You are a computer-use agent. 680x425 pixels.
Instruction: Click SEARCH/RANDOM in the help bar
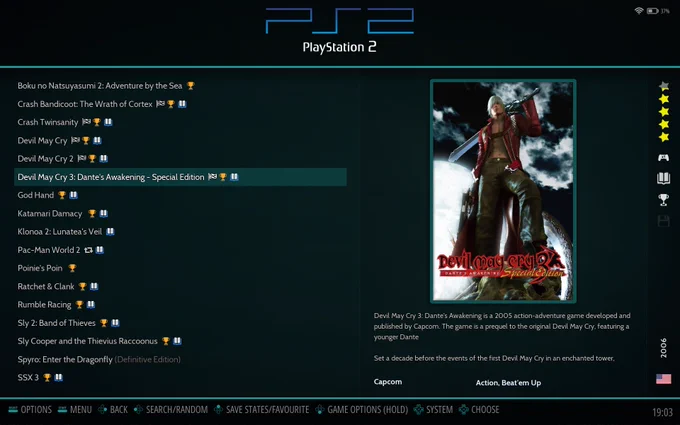pyautogui.click(x=171, y=409)
